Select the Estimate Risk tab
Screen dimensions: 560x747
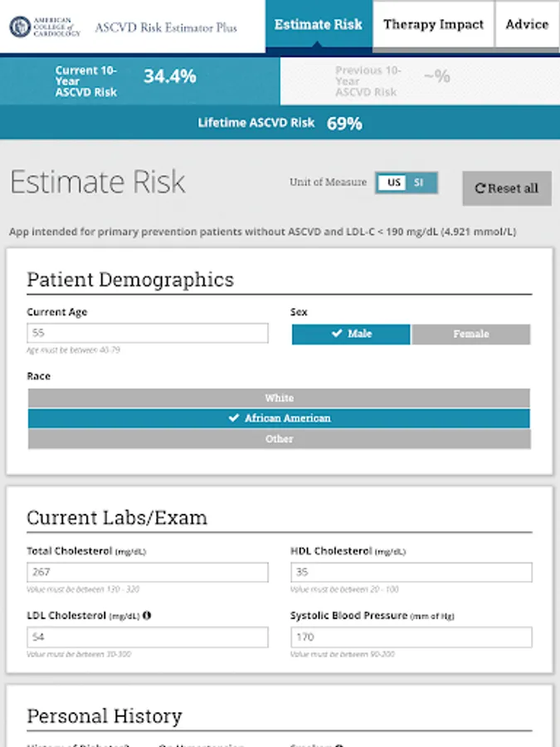319,25
